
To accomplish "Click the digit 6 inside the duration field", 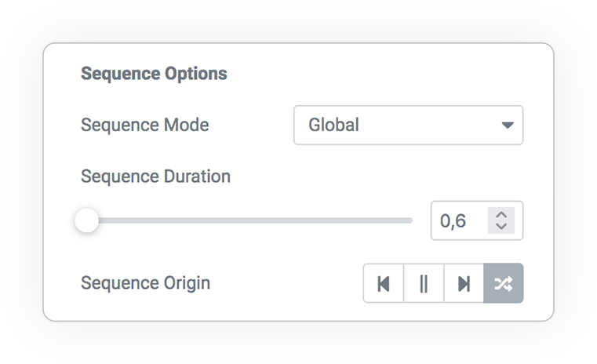I will click(x=460, y=221).
